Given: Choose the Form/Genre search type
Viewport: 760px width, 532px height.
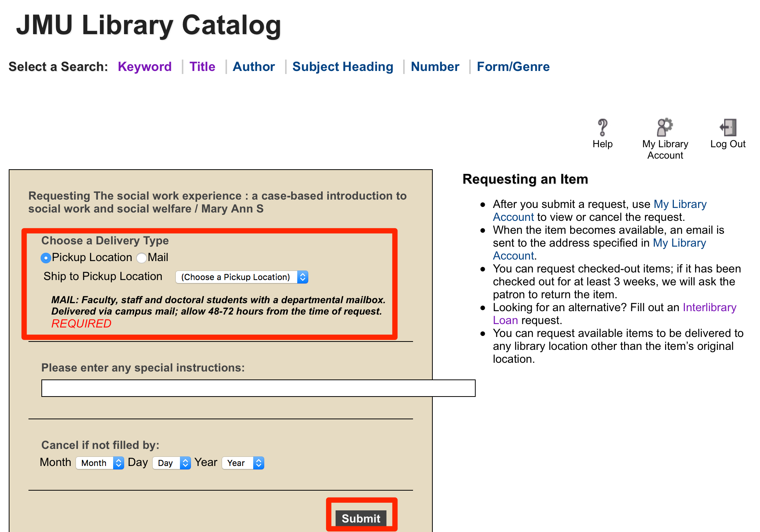Looking at the screenshot, I should [513, 67].
